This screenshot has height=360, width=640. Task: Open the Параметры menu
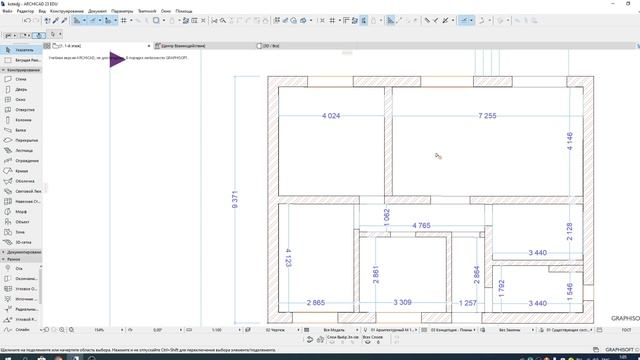[x=122, y=11]
